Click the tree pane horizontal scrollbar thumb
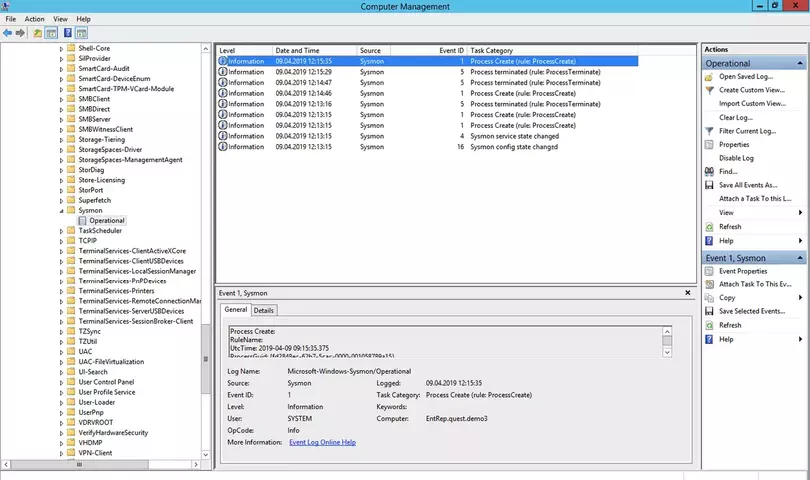The width and height of the screenshot is (810, 480). [x=79, y=464]
